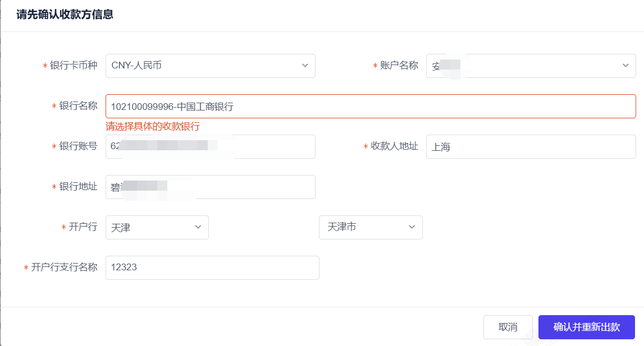The image size is (644, 346).
Task: Focus the 银行名称 field with 中国工商银行
Action: pyautogui.click(x=371, y=106)
